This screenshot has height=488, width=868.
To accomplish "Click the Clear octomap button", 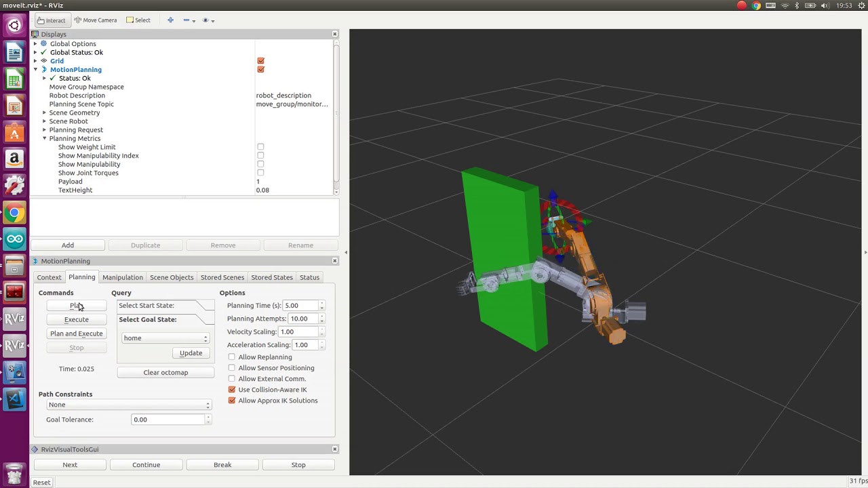I will [x=165, y=373].
